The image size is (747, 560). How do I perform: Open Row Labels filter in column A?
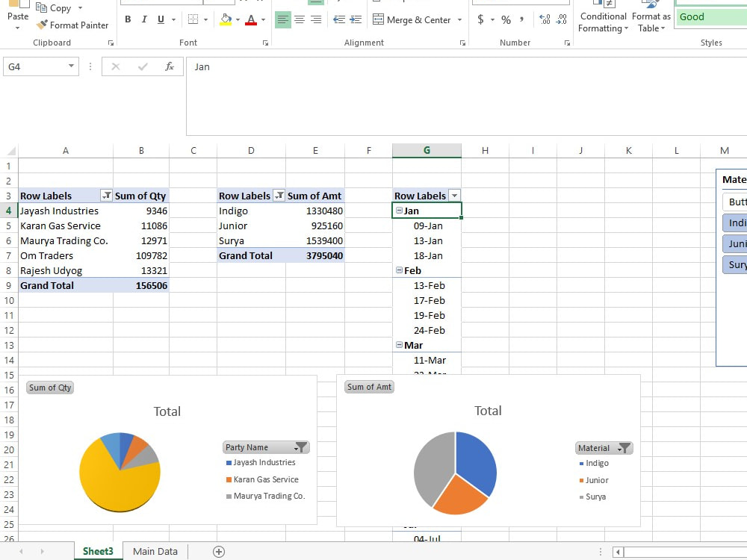pyautogui.click(x=107, y=195)
